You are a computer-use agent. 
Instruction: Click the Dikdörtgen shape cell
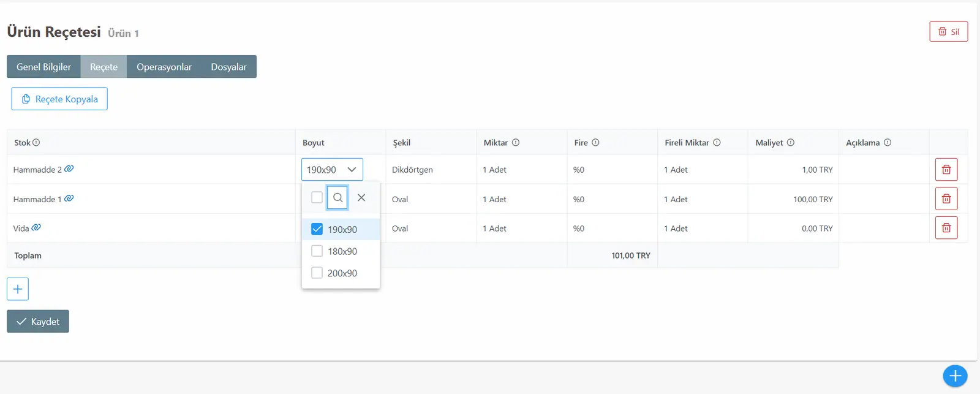[431, 170]
